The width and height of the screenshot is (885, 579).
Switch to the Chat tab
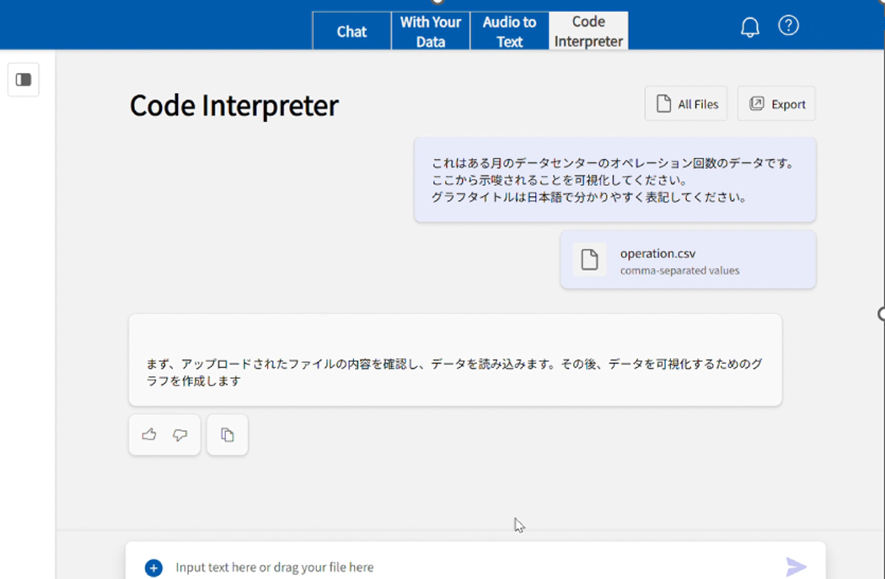pos(352,31)
